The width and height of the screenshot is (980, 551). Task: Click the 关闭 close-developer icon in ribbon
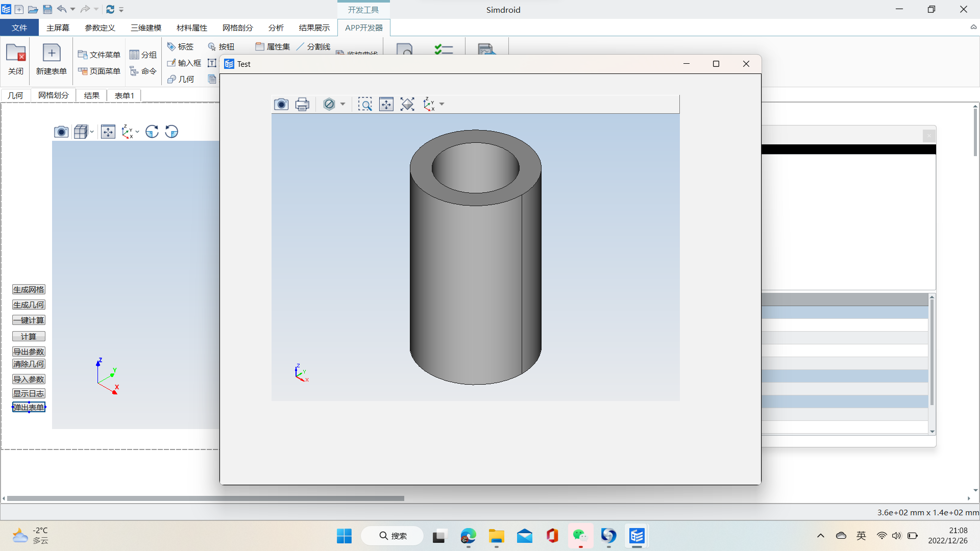16,60
